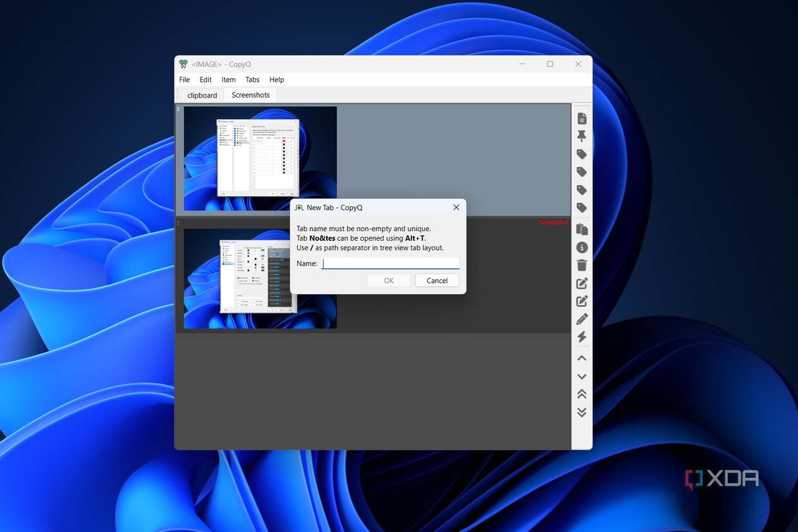Minimize the CopyQ main window
This screenshot has height=532, width=798.
pyautogui.click(x=522, y=64)
